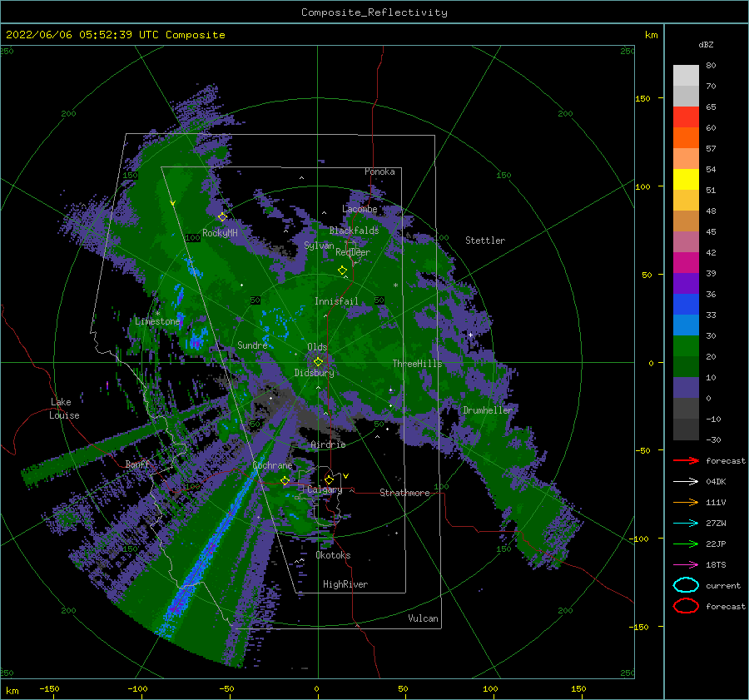Click the orange 111V arrow icon

coord(686,502)
